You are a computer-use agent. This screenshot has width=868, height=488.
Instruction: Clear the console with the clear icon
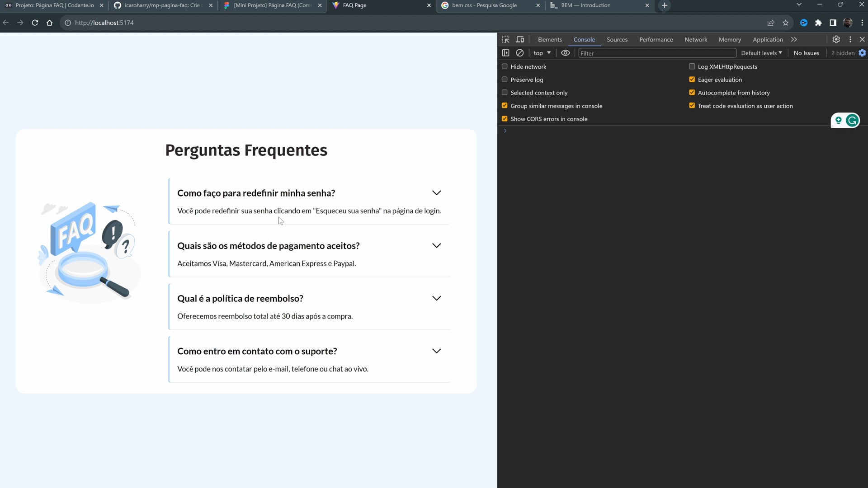point(520,53)
